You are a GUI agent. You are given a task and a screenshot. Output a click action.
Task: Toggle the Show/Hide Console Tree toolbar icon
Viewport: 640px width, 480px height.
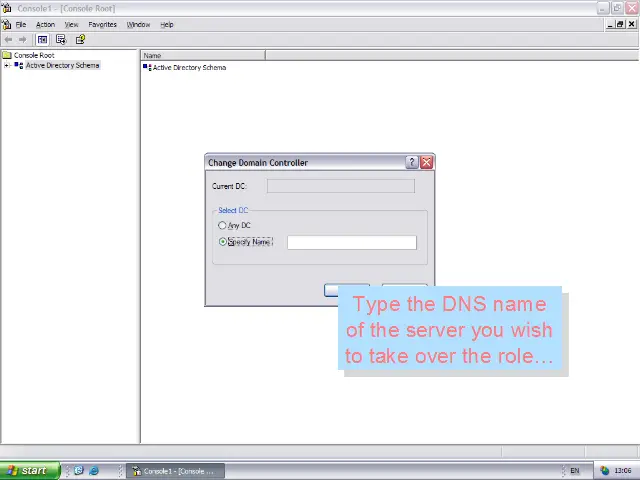coord(42,39)
